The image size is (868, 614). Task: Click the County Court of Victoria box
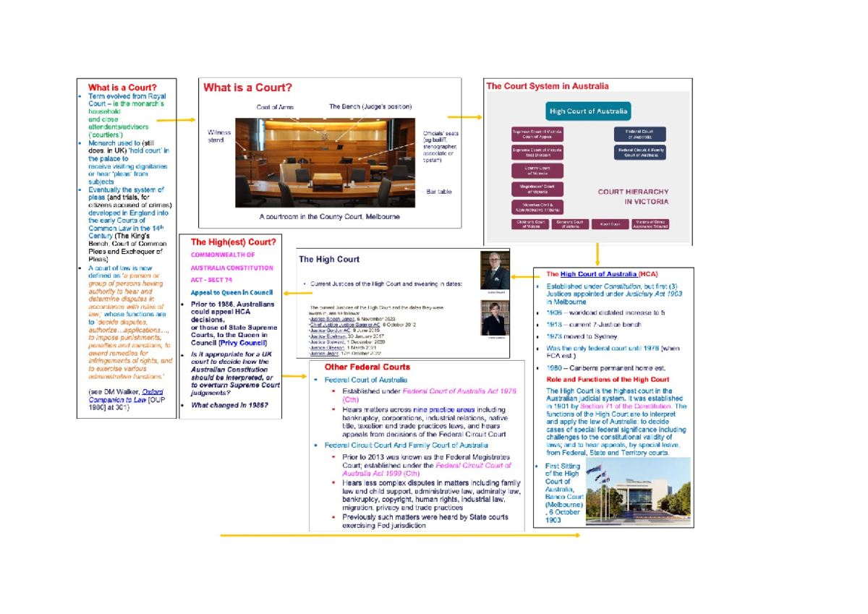tap(537, 171)
